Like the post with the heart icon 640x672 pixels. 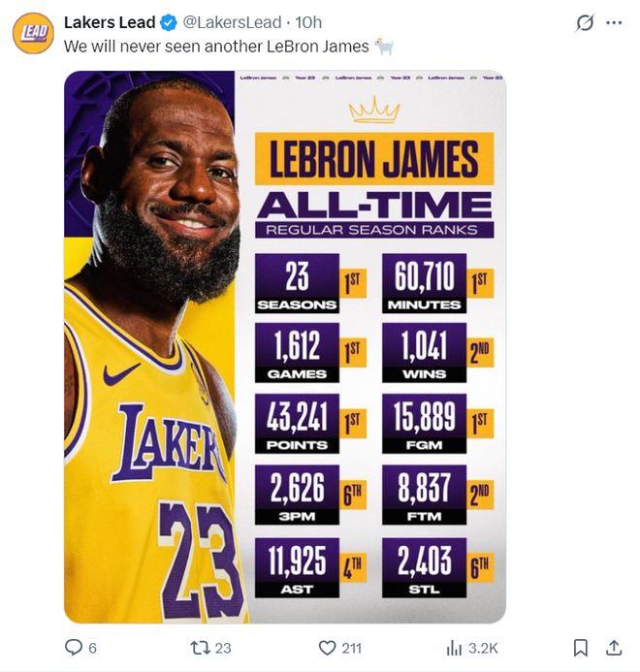click(327, 647)
